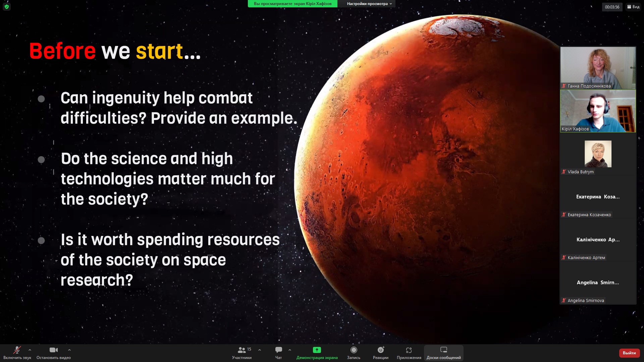This screenshot has height=362, width=644.
Task: Select Vlada Butrym's participant thumbnail
Action: point(598,154)
